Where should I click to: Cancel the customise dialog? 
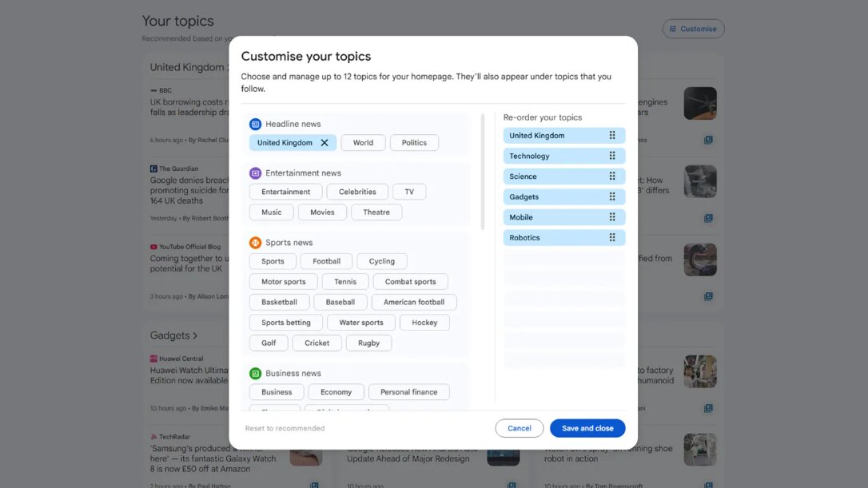point(520,428)
